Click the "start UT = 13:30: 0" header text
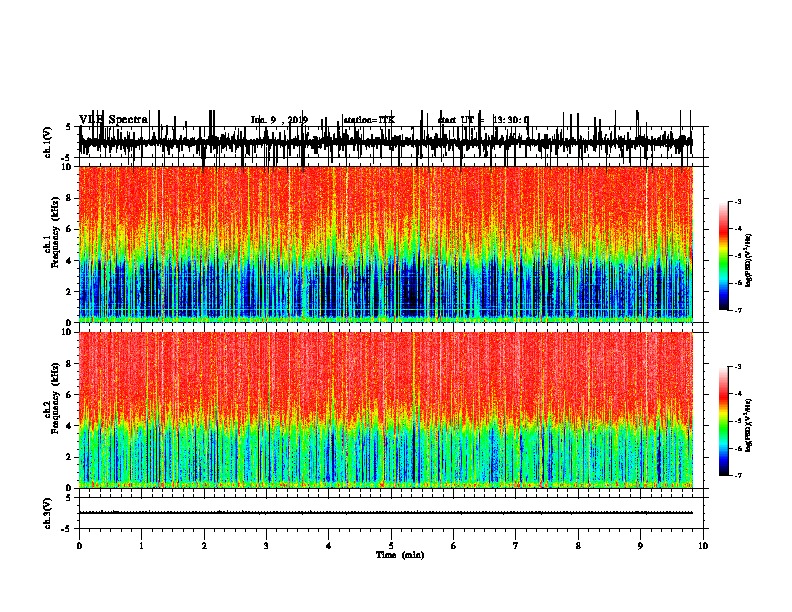The height and width of the screenshot is (612, 792). tap(483, 120)
